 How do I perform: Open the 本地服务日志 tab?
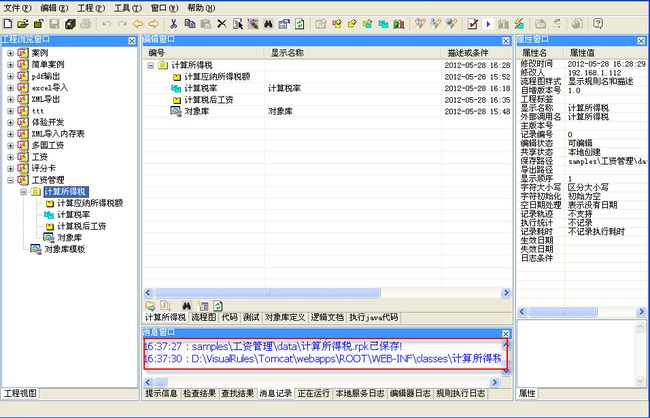360,394
